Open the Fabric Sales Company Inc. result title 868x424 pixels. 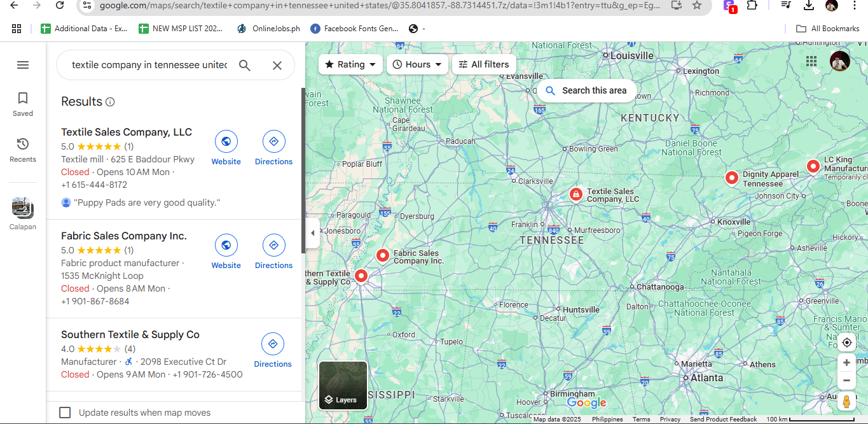tap(124, 236)
